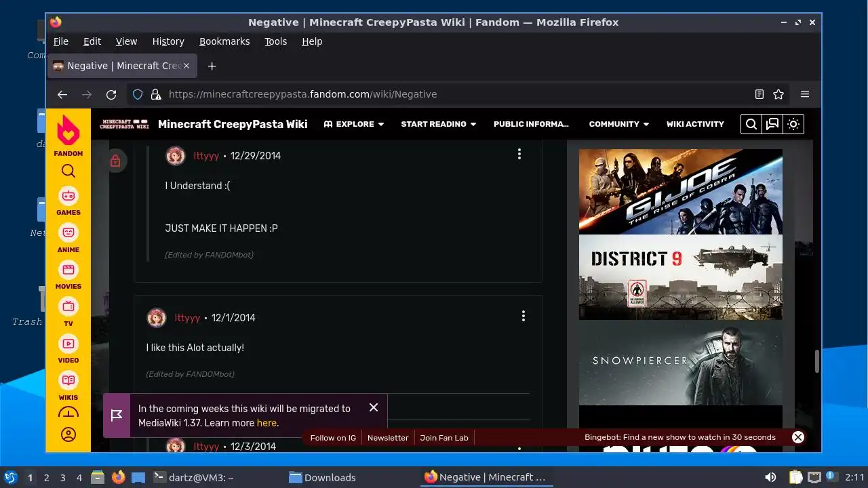Expand the Explore dropdown
Screen dimensions: 868x488
tap(354, 124)
